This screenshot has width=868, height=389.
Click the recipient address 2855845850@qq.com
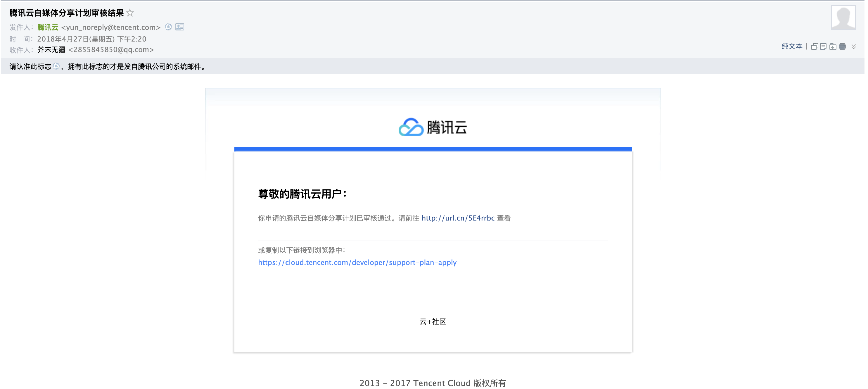111,50
